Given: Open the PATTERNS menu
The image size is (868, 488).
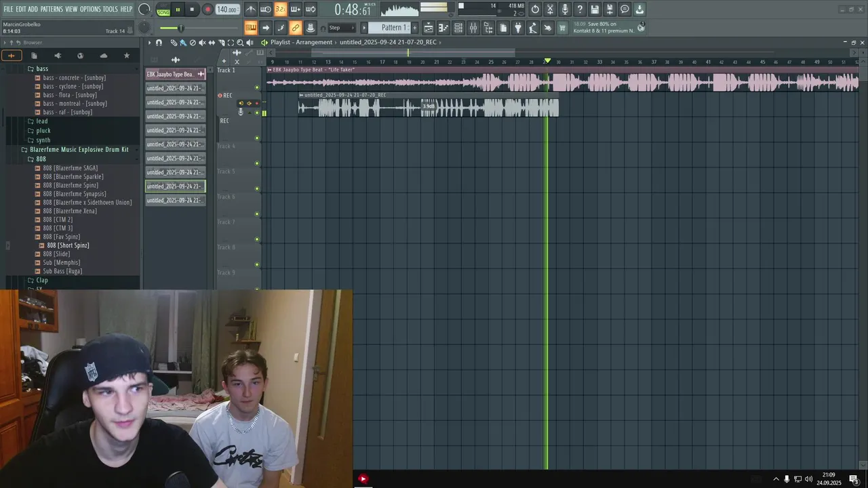Looking at the screenshot, I should pos(52,9).
